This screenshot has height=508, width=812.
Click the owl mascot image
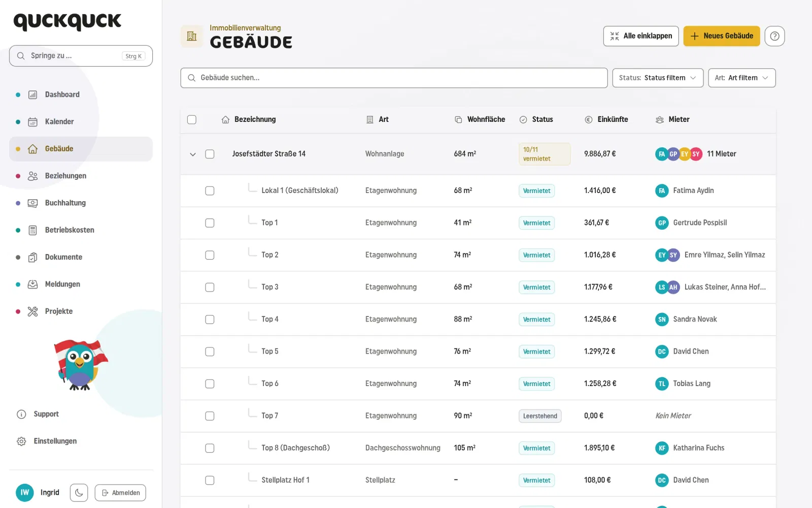pyautogui.click(x=81, y=365)
